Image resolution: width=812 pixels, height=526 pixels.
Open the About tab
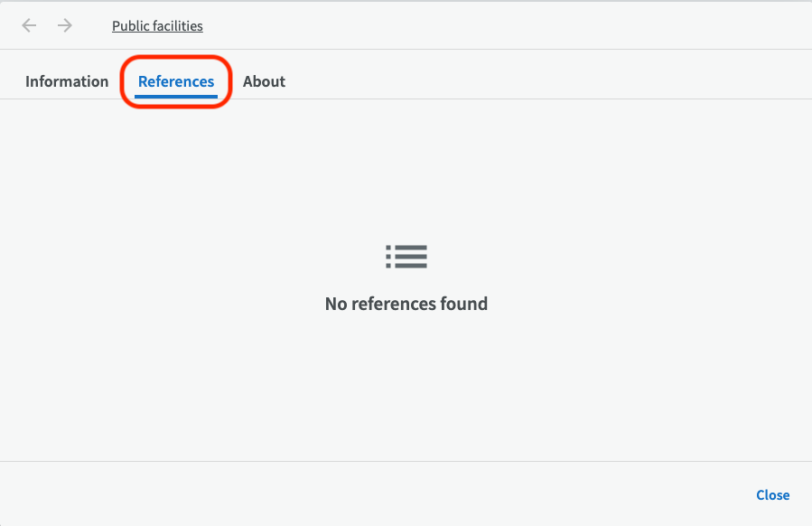[x=264, y=81]
